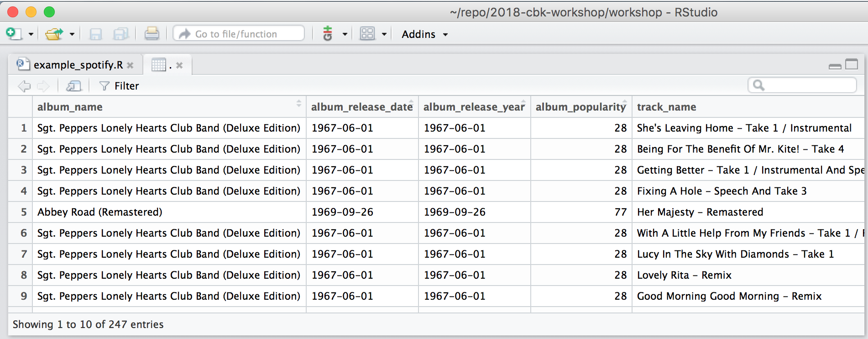Minimize the source pane

click(x=835, y=67)
